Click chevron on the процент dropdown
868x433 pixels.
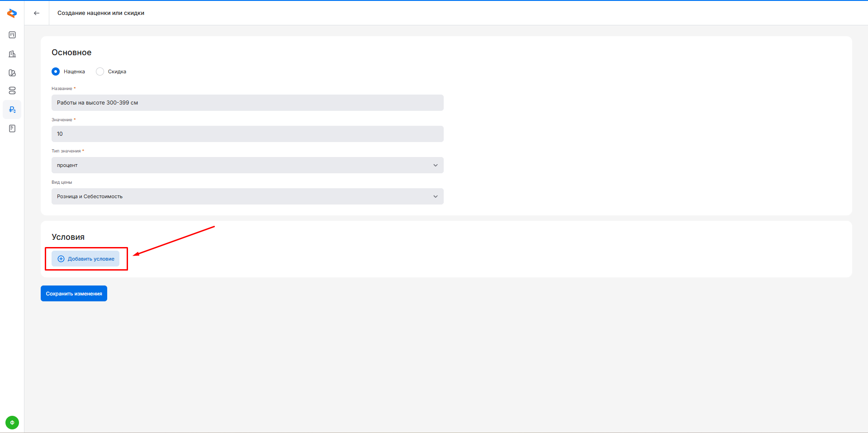[436, 165]
